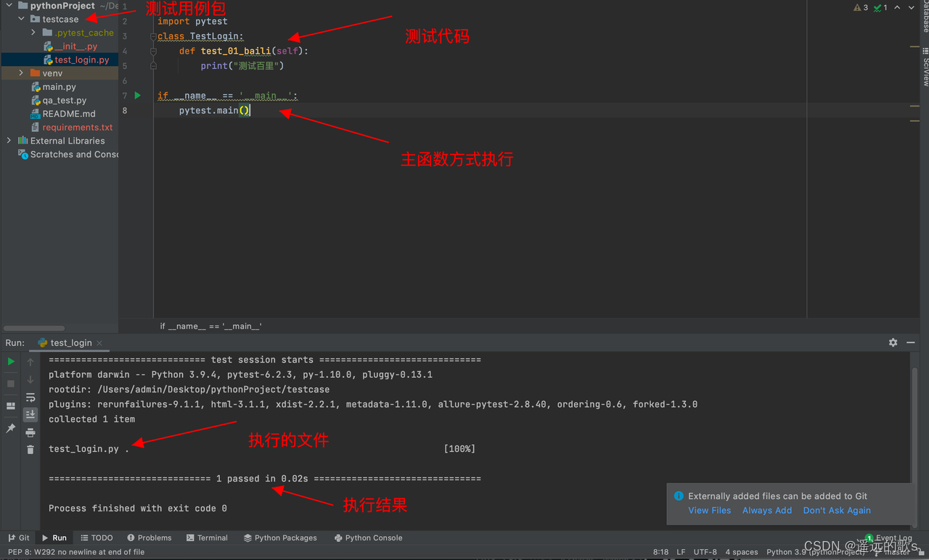Click the Stop process icon in Run panel
This screenshot has width=929, height=560.
pyautogui.click(x=11, y=384)
